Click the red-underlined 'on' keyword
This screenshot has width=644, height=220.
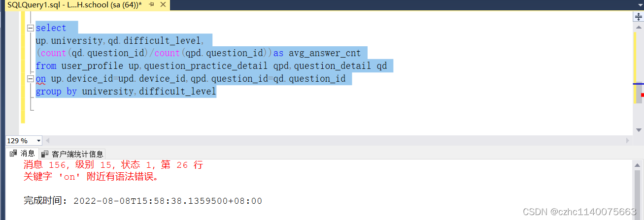point(41,79)
